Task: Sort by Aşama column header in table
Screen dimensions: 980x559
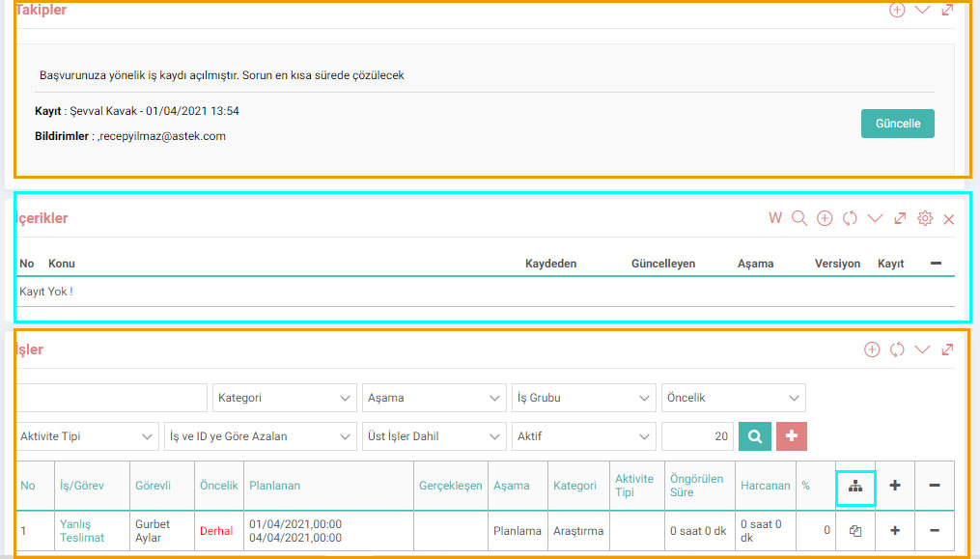Action: click(512, 486)
